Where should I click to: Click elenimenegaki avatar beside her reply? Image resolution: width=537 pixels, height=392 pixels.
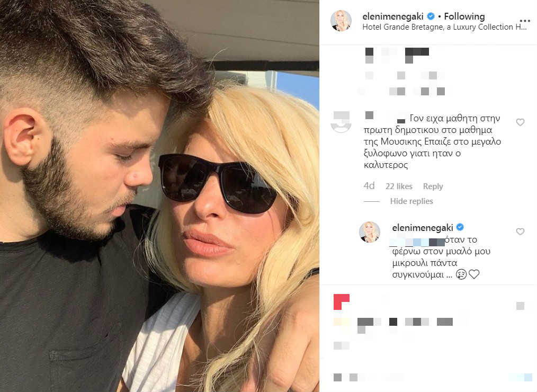click(x=369, y=232)
